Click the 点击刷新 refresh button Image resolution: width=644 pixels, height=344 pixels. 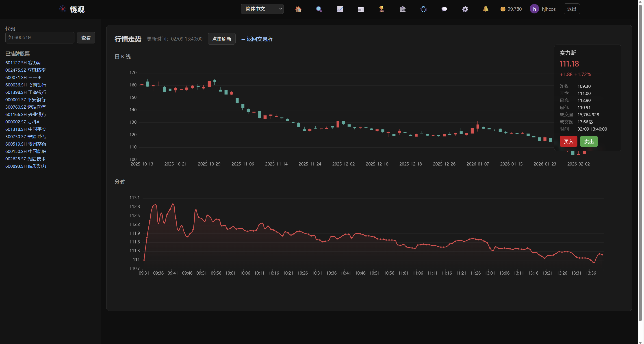(221, 39)
